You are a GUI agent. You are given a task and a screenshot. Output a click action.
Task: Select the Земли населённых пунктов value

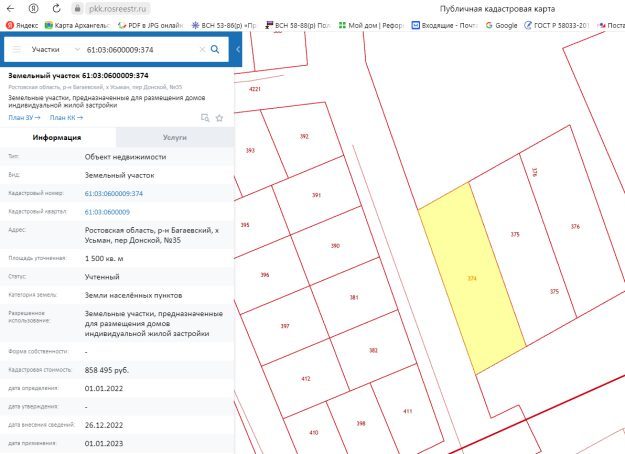(133, 295)
